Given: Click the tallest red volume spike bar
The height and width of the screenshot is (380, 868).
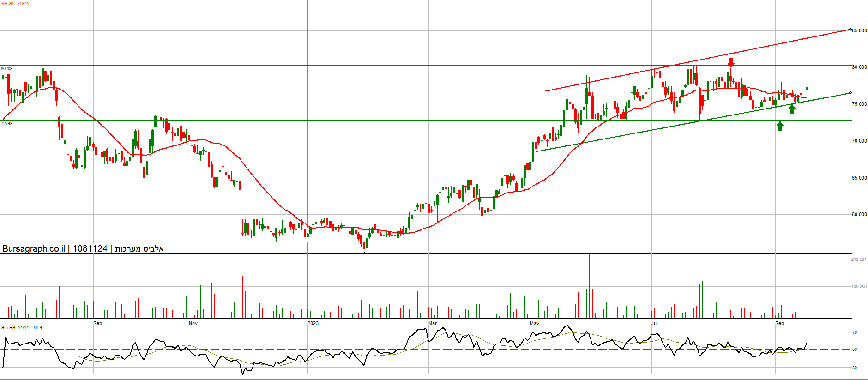Looking at the screenshot, I should [x=589, y=286].
